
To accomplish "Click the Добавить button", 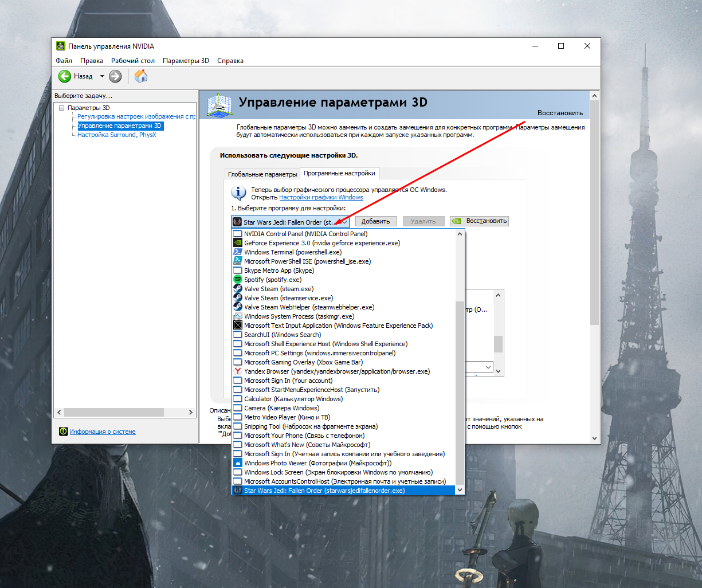I will point(376,221).
